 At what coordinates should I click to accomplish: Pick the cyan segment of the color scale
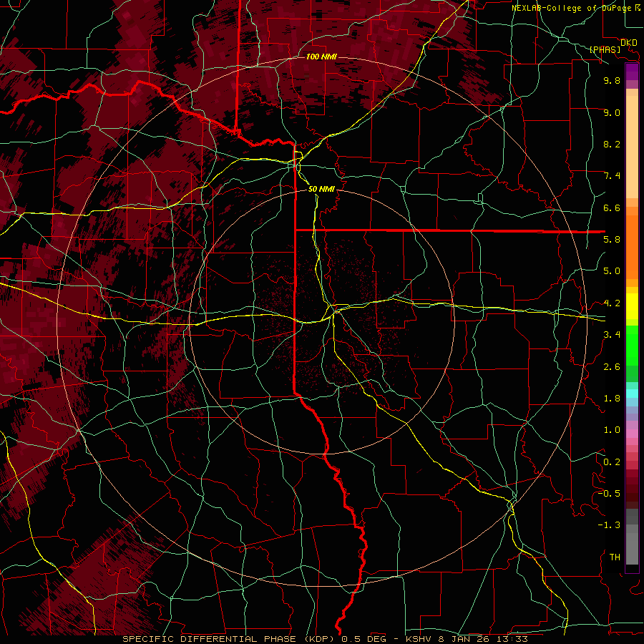coord(632,394)
